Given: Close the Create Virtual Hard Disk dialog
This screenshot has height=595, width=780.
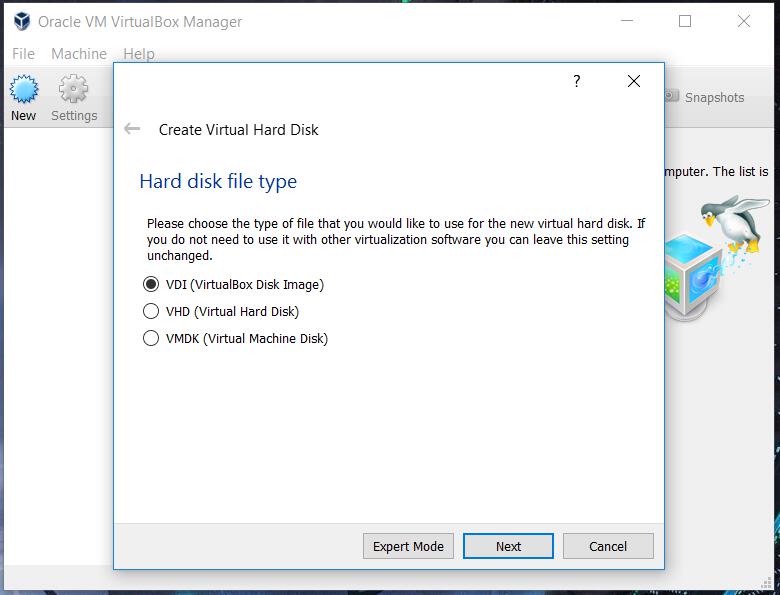Looking at the screenshot, I should (x=634, y=81).
